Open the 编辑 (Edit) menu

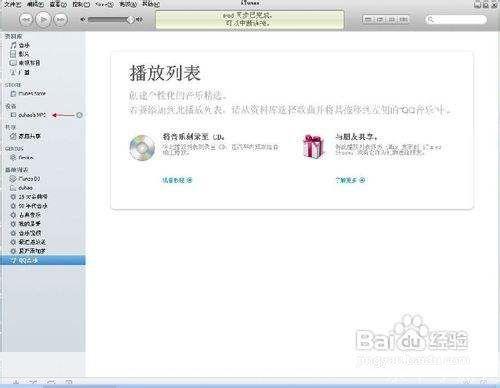pos(35,4)
